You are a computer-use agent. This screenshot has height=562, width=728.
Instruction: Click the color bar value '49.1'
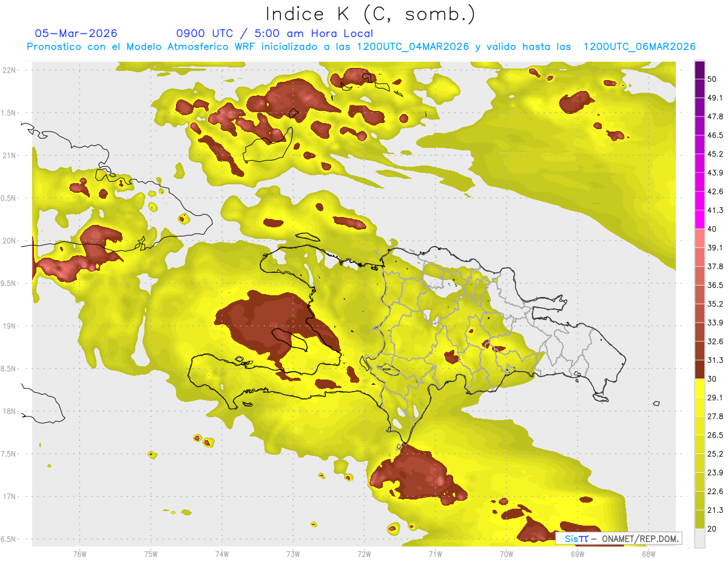pyautogui.click(x=715, y=98)
